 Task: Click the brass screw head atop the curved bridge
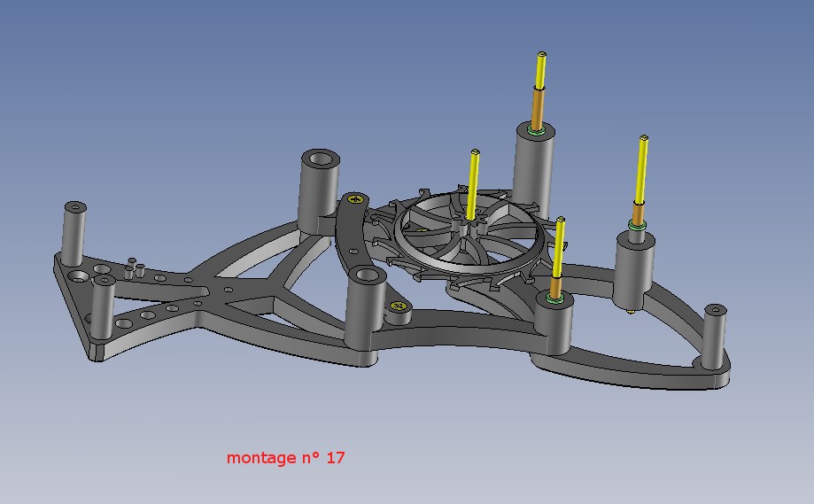point(355,198)
